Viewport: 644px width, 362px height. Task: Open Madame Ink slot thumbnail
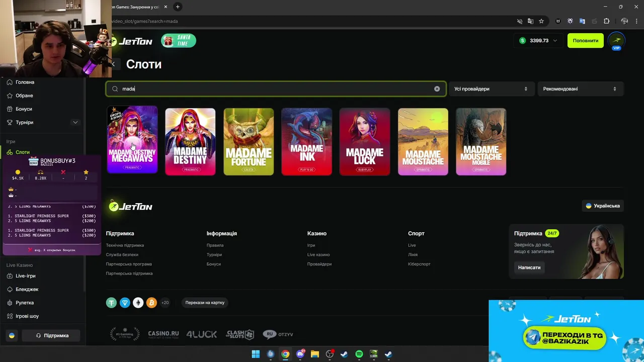306,142
